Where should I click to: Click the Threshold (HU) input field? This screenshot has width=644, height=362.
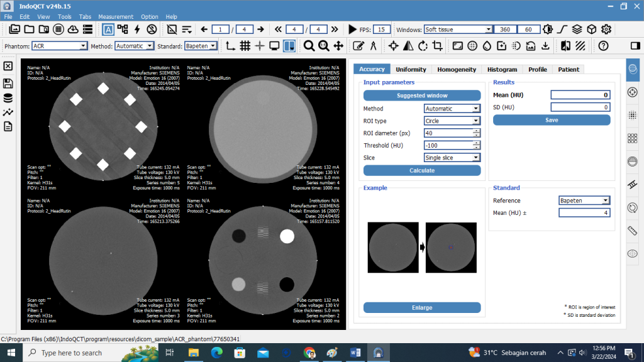click(x=448, y=145)
